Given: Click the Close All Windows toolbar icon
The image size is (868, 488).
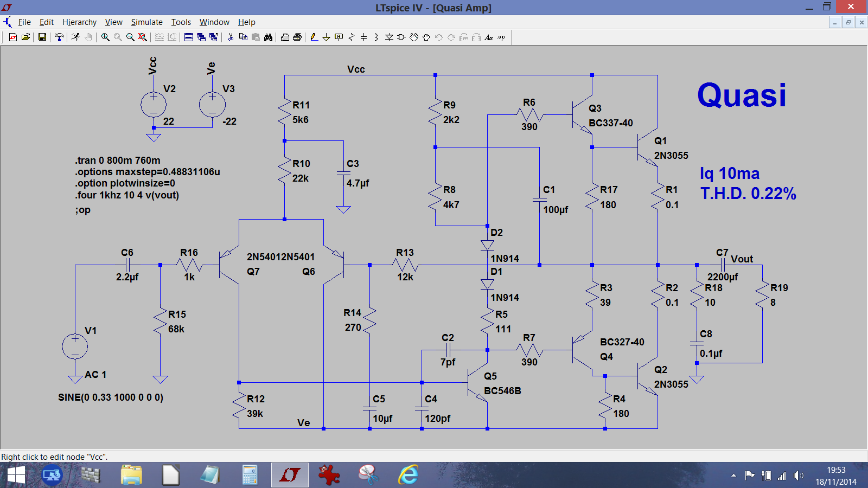Looking at the screenshot, I should [x=213, y=37].
